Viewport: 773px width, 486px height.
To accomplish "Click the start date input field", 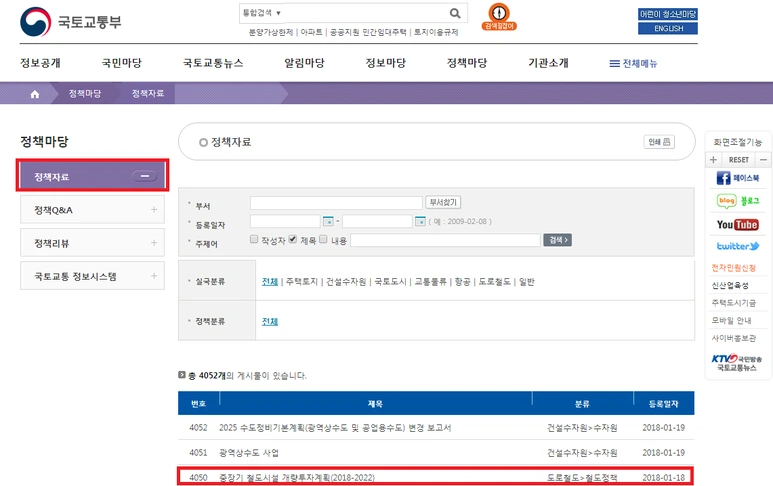I will coord(285,221).
